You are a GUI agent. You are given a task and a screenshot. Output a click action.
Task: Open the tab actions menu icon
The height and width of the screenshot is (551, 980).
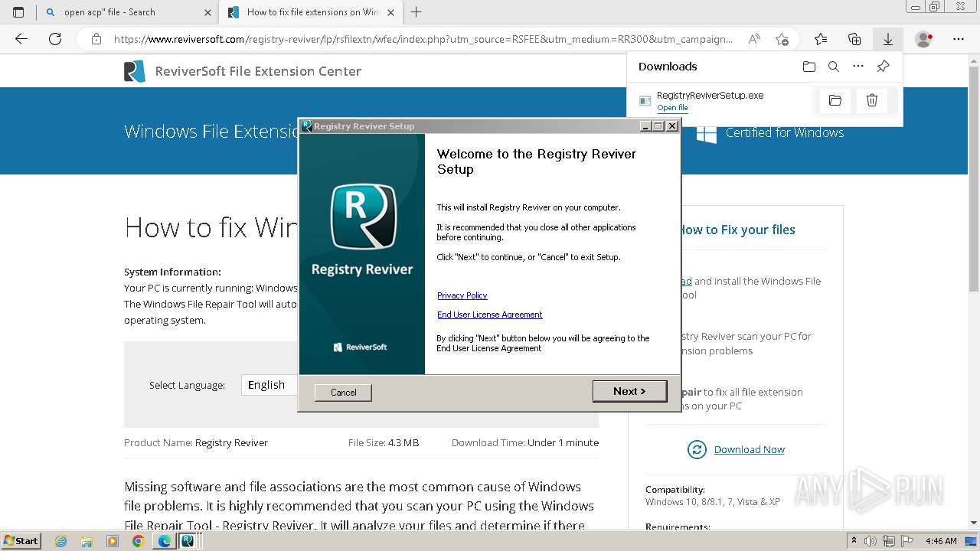pyautogui.click(x=18, y=12)
